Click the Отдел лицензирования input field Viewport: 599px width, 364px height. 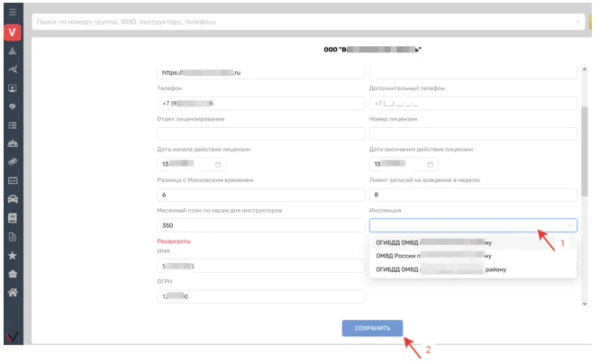pos(260,133)
